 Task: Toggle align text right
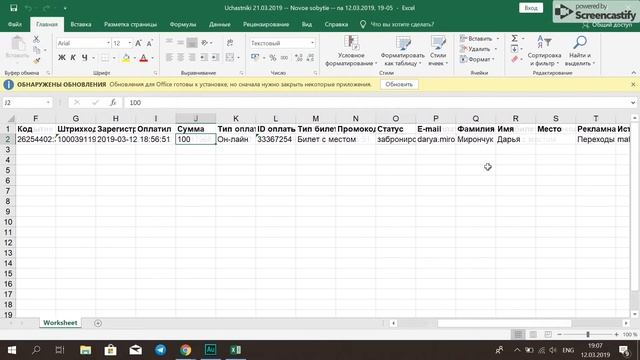tap(192, 58)
